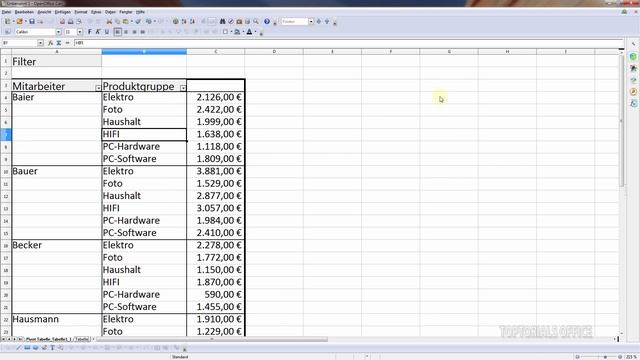640x360 pixels.
Task: Click the Sort descending icon
Action: coord(192,21)
